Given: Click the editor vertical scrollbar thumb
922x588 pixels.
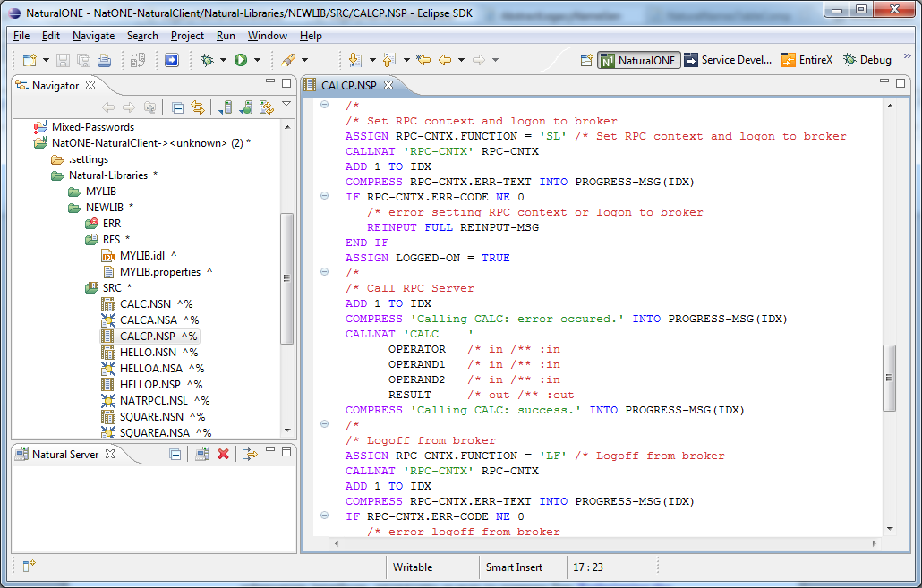Looking at the screenshot, I should [889, 378].
